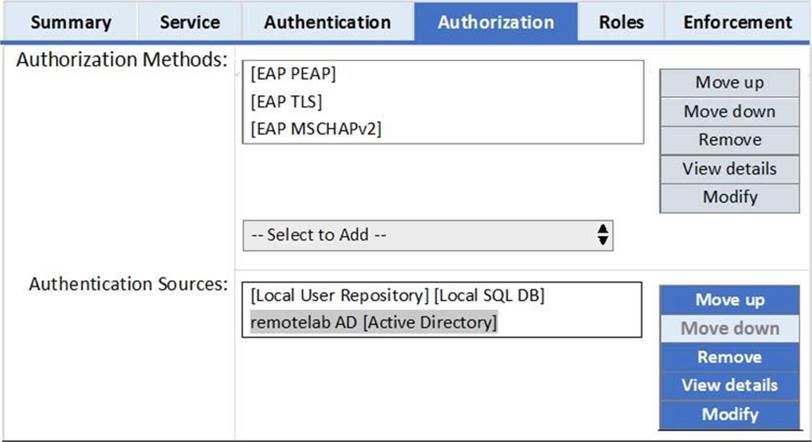Image resolution: width=812 pixels, height=442 pixels.
Task: Click Move up for Authentication Sources
Action: (x=729, y=300)
